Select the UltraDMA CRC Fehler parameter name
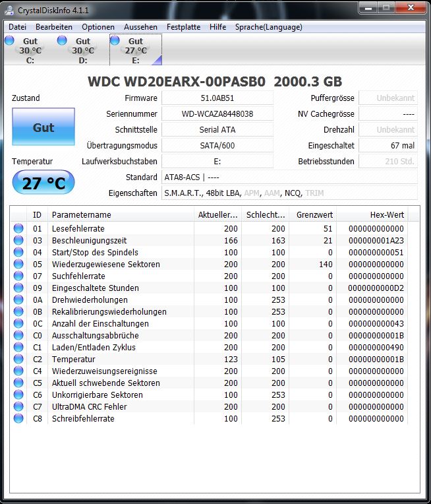This screenshot has width=431, height=504. pyautogui.click(x=89, y=407)
